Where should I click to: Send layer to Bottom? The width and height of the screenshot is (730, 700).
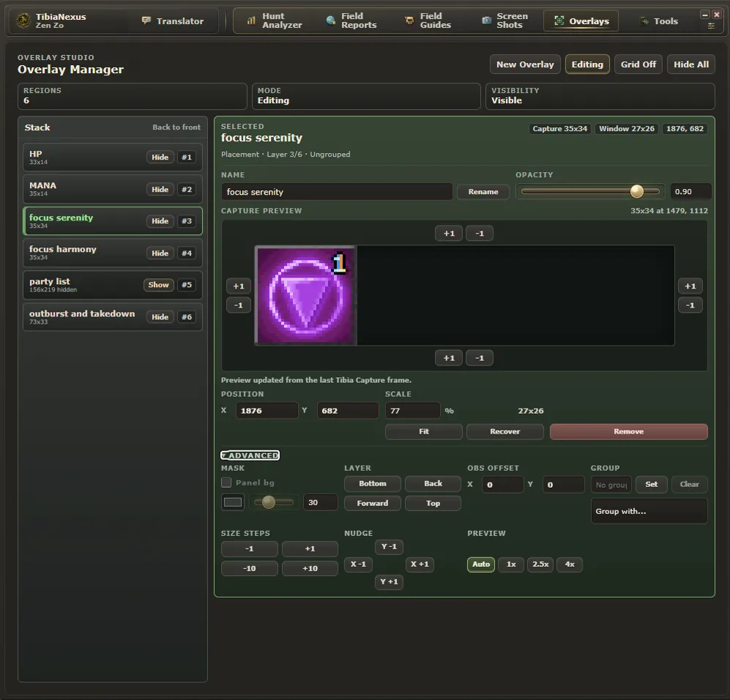coord(373,483)
